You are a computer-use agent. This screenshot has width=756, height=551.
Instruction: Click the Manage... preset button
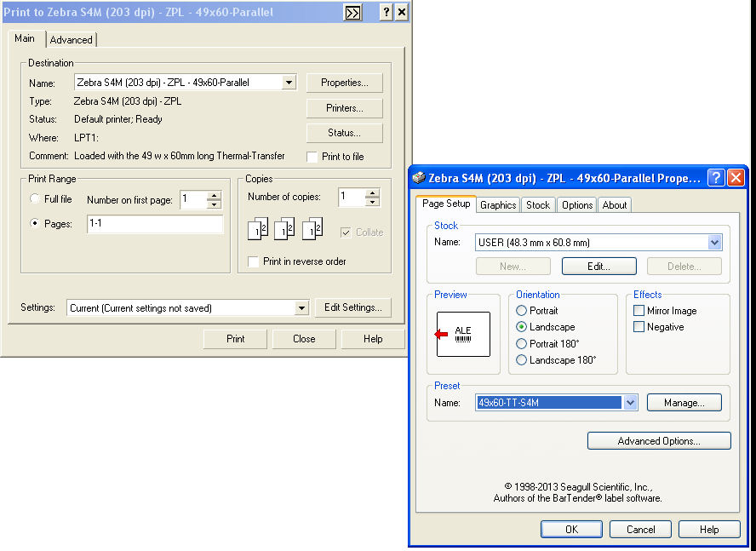(x=684, y=403)
